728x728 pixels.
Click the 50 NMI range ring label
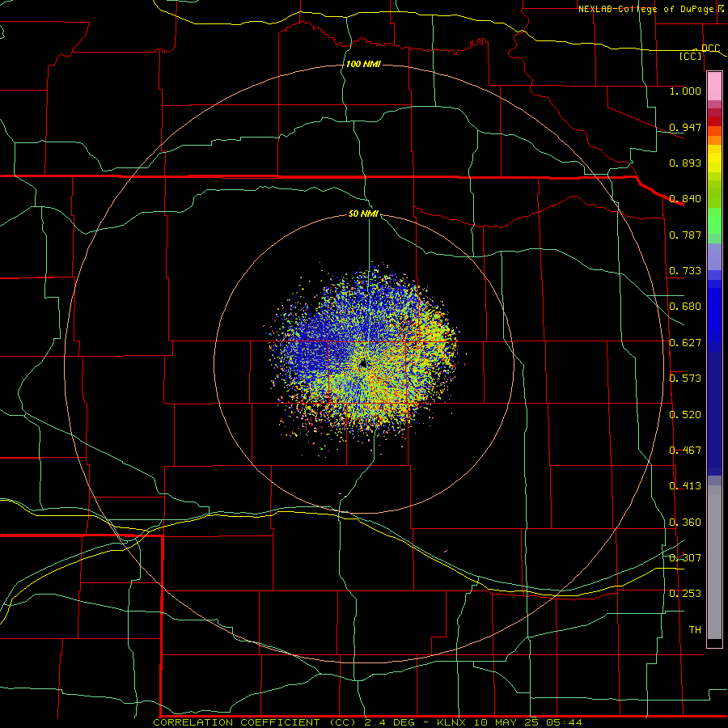(x=363, y=214)
